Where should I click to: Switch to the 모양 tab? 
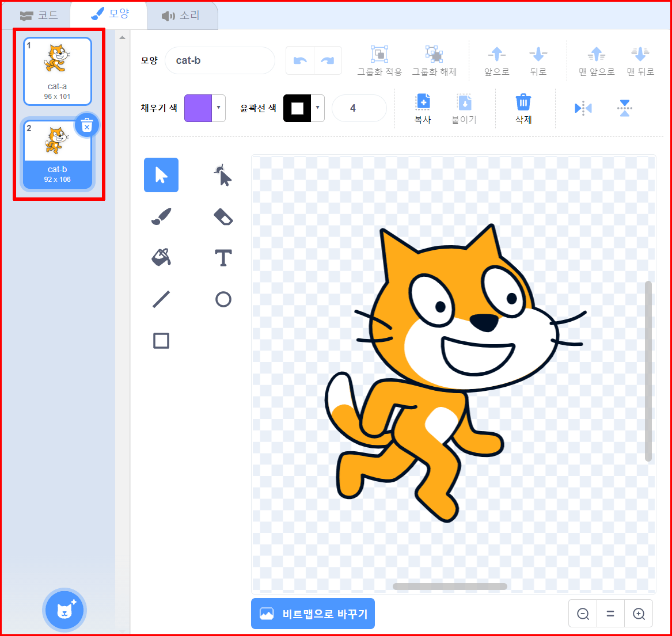pyautogui.click(x=110, y=14)
